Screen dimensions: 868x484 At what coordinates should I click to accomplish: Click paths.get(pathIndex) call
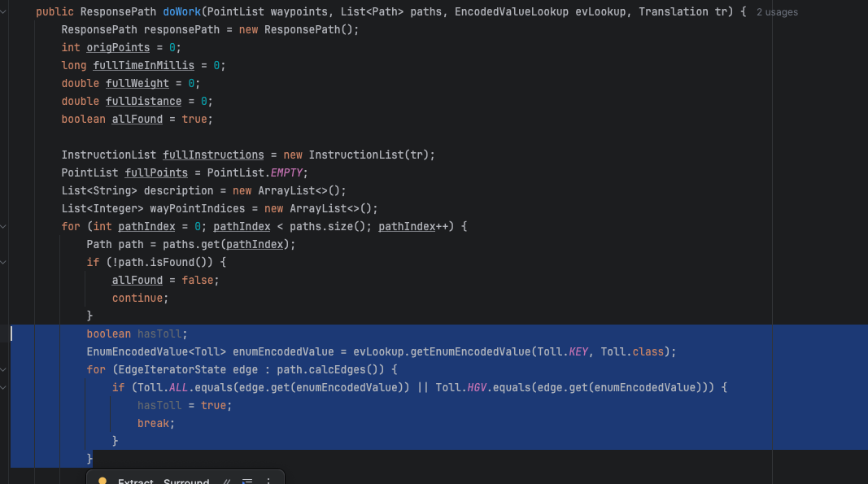click(226, 244)
